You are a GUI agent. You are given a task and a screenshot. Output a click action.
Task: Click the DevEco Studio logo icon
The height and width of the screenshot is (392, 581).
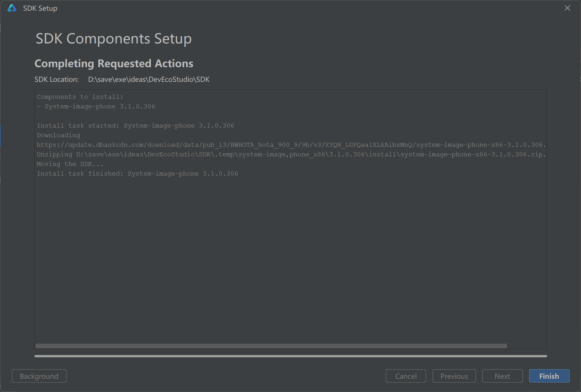pos(12,8)
